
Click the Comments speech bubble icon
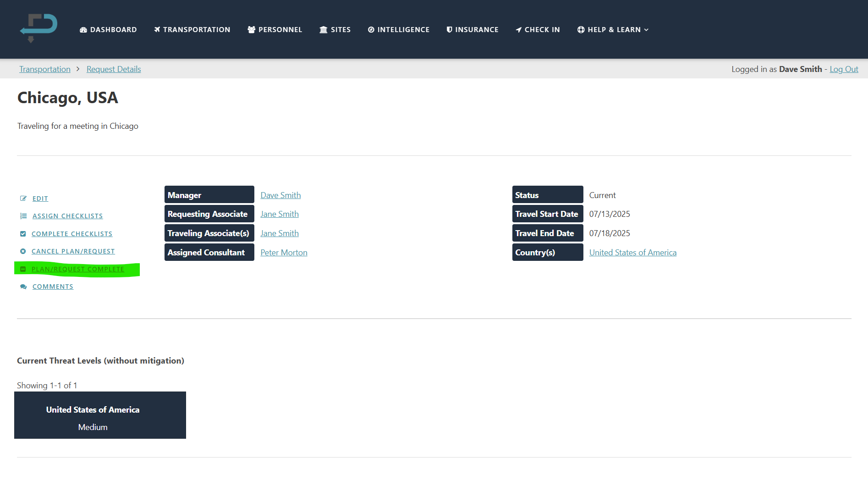[x=23, y=287]
